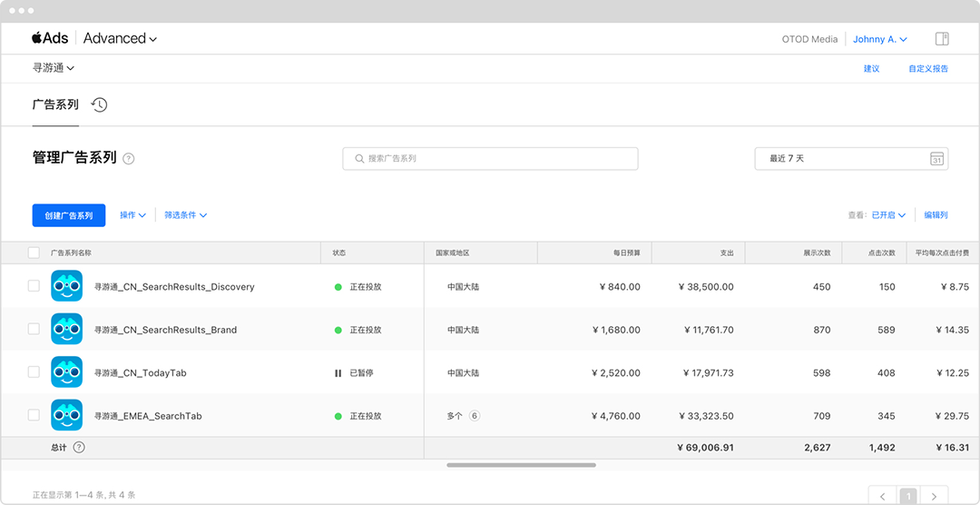Check the 寻游通_CN_SearchResults_Discovery row checkbox
This screenshot has height=505, width=980.
[x=34, y=286]
